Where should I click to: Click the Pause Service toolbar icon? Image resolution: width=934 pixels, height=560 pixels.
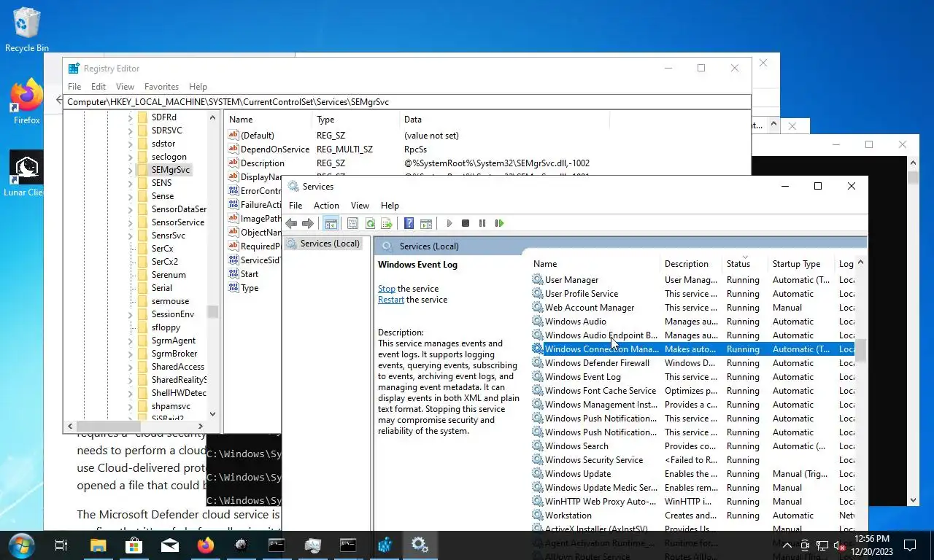pos(482,223)
